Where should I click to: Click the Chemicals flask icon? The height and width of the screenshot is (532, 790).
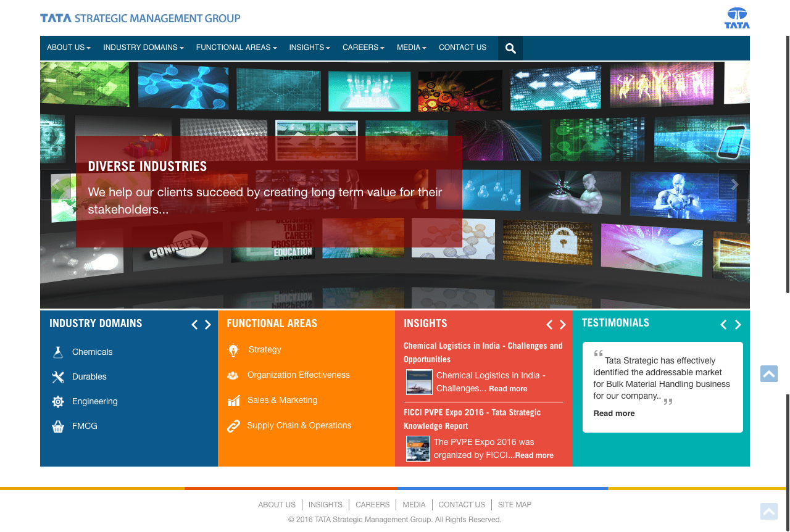[58, 352]
